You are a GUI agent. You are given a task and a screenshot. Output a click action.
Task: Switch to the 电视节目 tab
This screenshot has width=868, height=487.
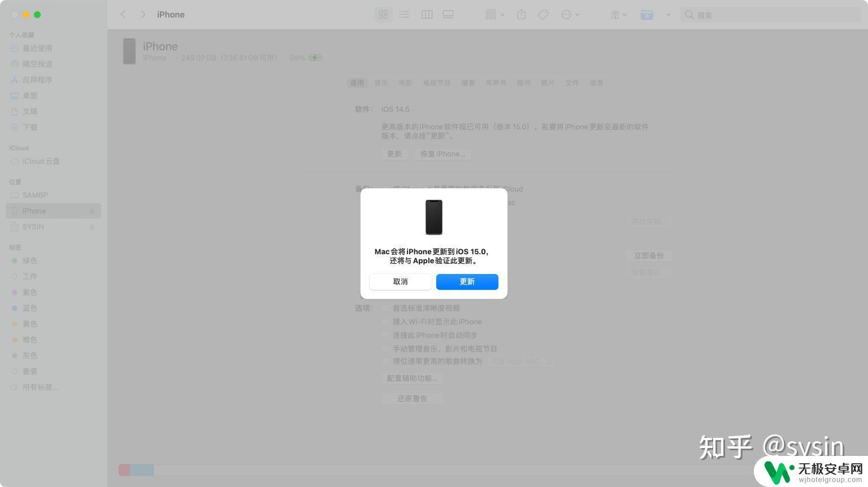tap(437, 82)
